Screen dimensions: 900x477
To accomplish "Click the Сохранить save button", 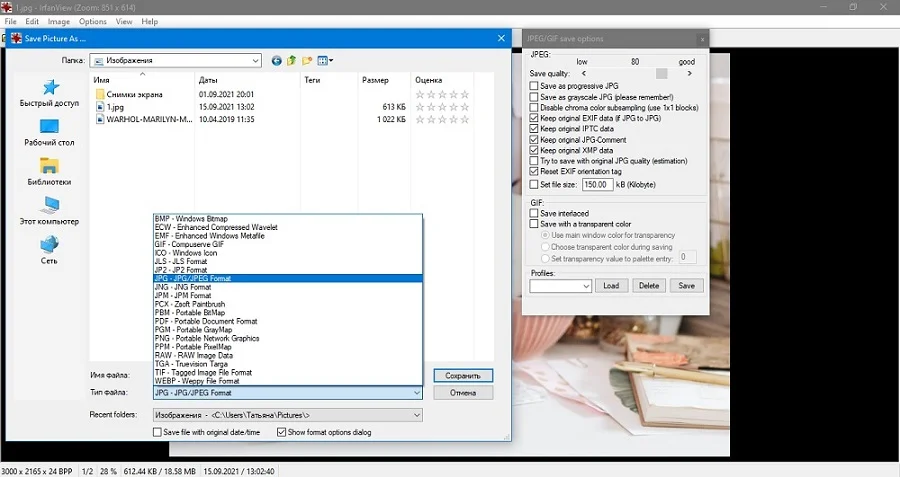I will [463, 376].
